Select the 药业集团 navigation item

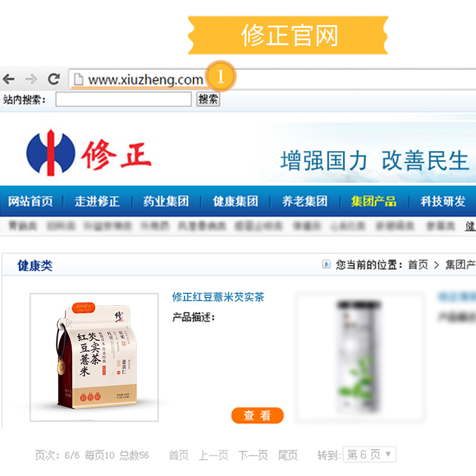pos(166,201)
